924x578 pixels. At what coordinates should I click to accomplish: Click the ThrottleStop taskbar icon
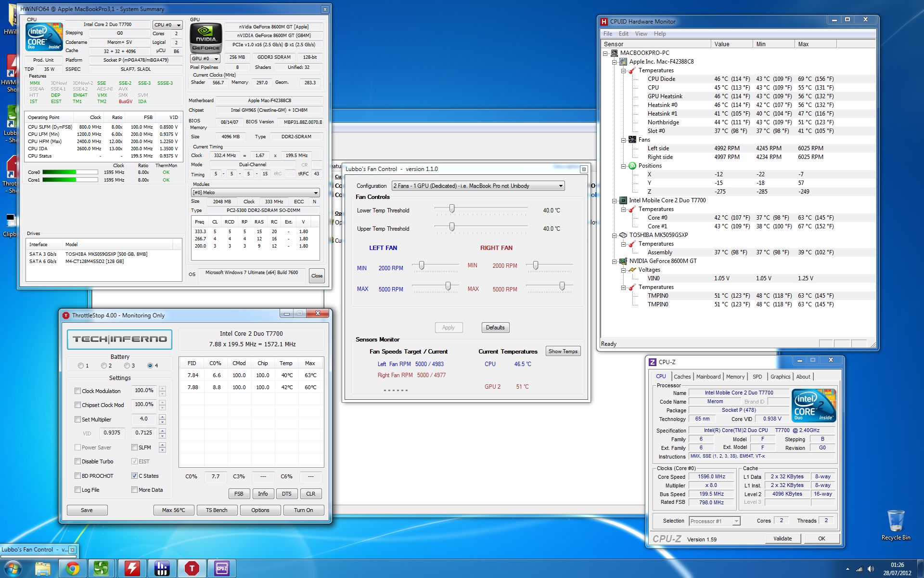pos(192,569)
